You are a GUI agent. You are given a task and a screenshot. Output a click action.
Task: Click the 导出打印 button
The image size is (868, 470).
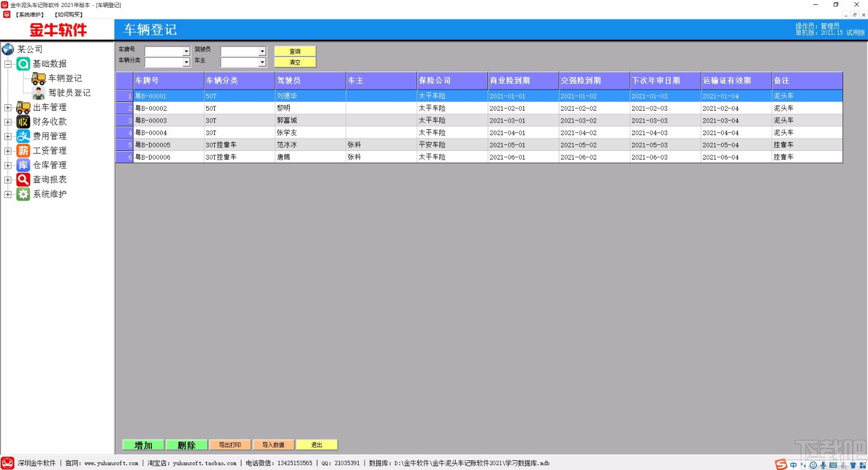pyautogui.click(x=230, y=445)
